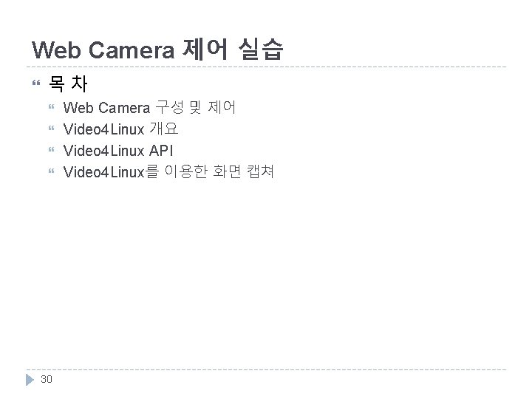The image size is (532, 399).
Task: Click the blue triangle next to page number
Action: 30,380
